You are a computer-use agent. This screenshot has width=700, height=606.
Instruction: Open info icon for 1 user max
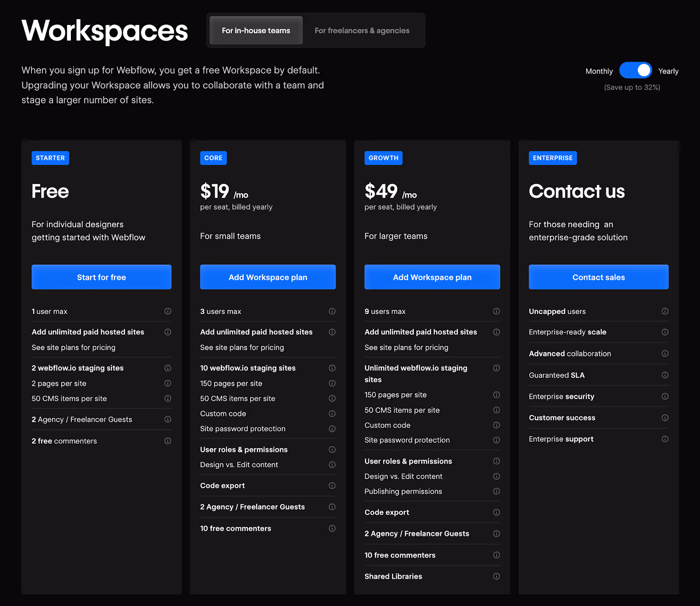point(168,311)
